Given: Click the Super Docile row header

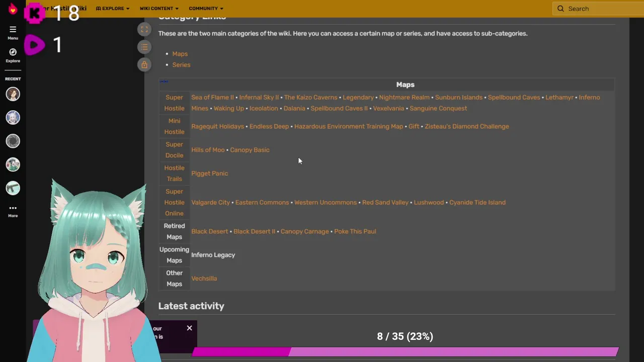Looking at the screenshot, I should point(174,150).
